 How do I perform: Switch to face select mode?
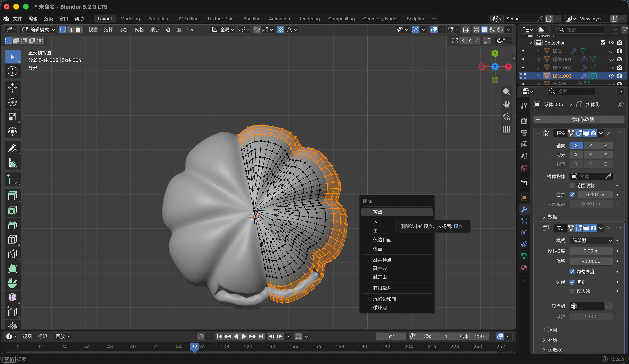click(79, 30)
